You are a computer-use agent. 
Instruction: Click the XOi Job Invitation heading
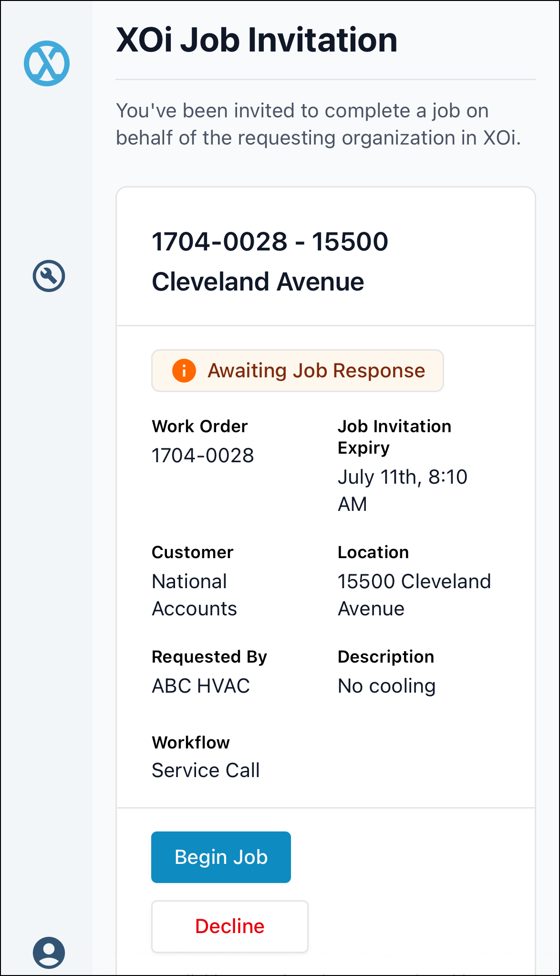[x=257, y=40]
